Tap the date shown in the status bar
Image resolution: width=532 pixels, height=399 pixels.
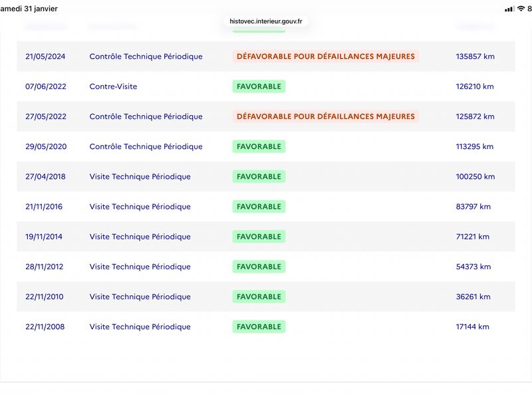(x=29, y=9)
